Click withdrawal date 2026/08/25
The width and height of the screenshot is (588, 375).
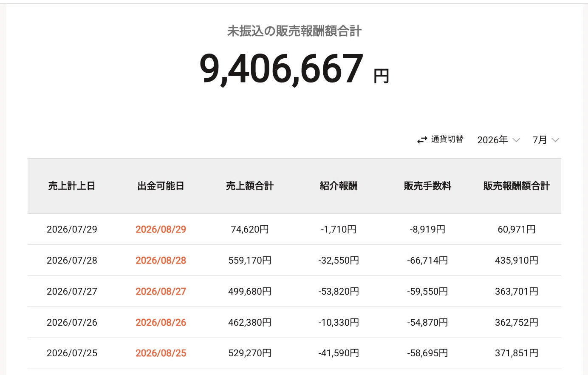[x=161, y=353]
